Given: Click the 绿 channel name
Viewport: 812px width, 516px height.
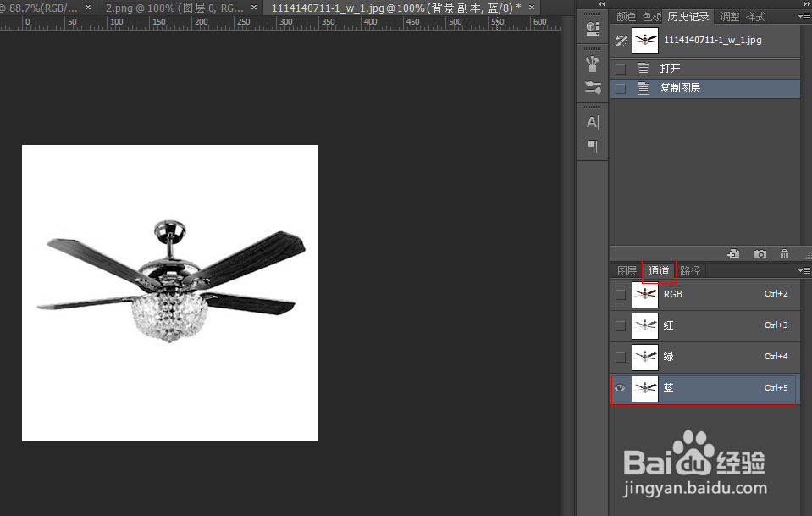Looking at the screenshot, I should (669, 357).
